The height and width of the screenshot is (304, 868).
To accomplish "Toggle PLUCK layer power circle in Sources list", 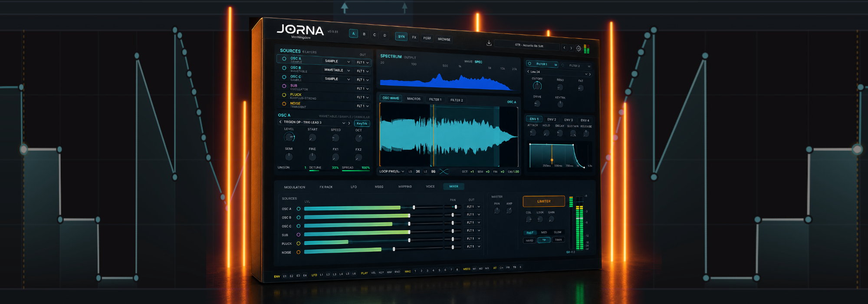I will (x=284, y=95).
